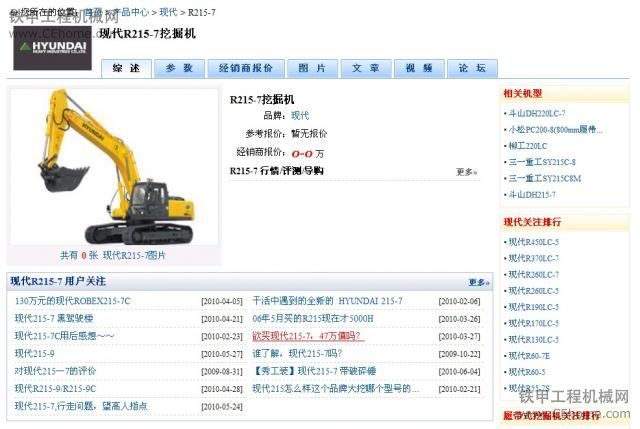Select related model 柳工220LC
Screen dimensions: 640x429
[528, 146]
